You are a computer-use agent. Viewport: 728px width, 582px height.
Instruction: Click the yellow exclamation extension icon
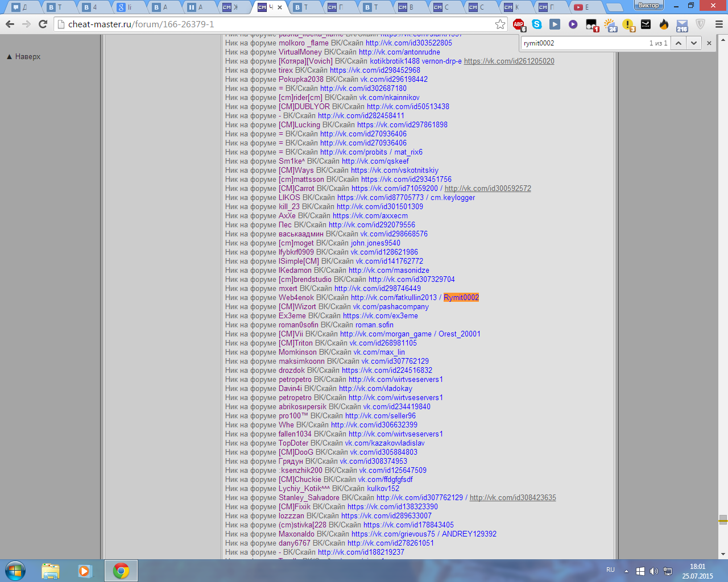(x=628, y=24)
